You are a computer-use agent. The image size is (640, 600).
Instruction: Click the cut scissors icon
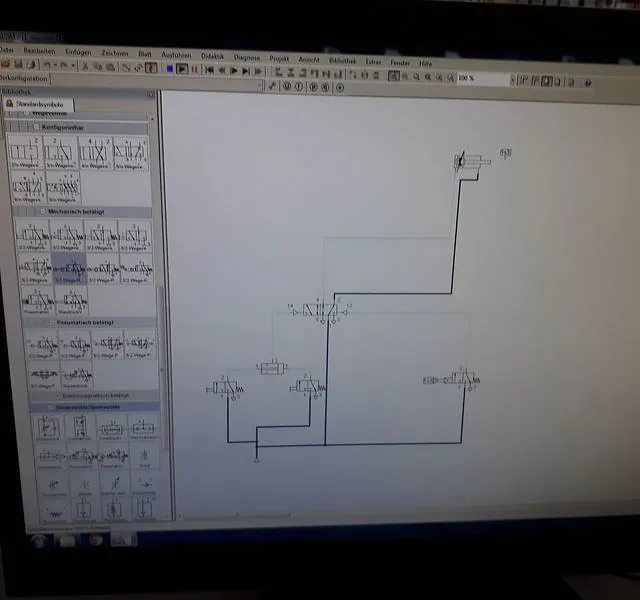coord(86,66)
